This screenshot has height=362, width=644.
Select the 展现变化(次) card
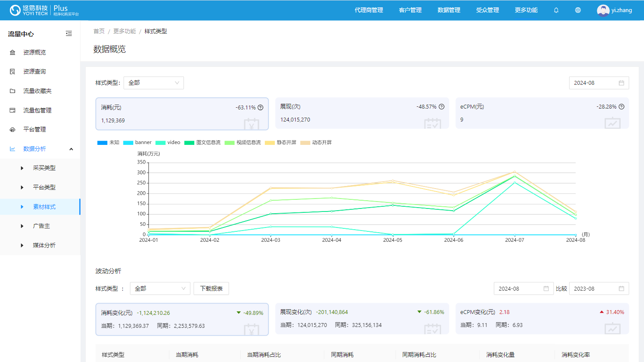coord(362,319)
